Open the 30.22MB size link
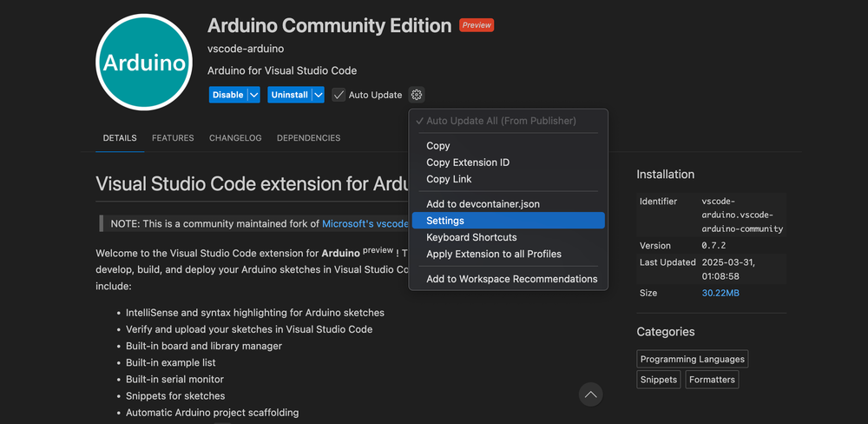 pyautogui.click(x=720, y=294)
